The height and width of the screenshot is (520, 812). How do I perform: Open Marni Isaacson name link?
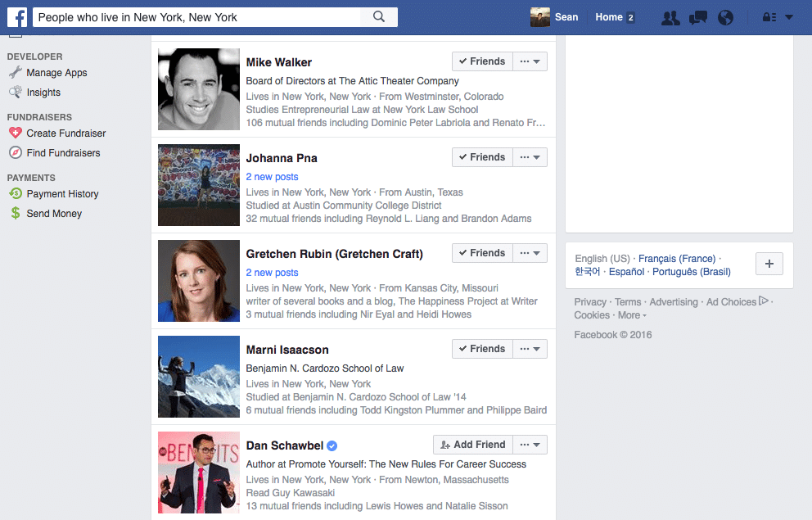click(x=286, y=350)
